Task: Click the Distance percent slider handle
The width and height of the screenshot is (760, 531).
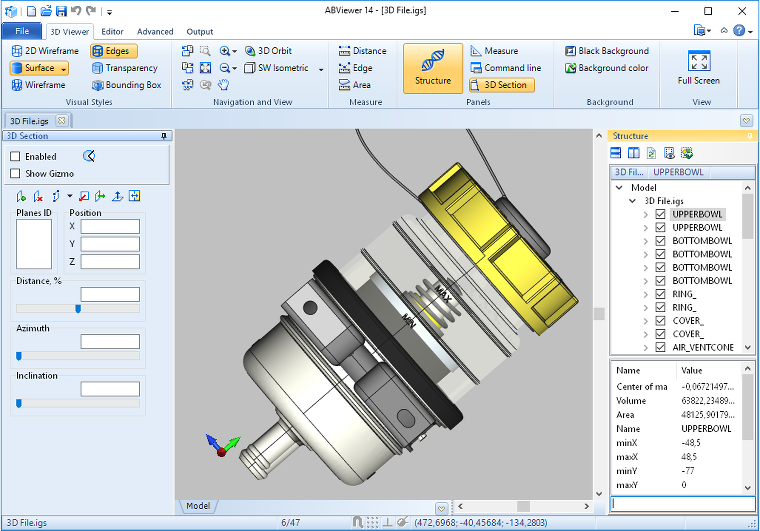Action: pos(78,309)
